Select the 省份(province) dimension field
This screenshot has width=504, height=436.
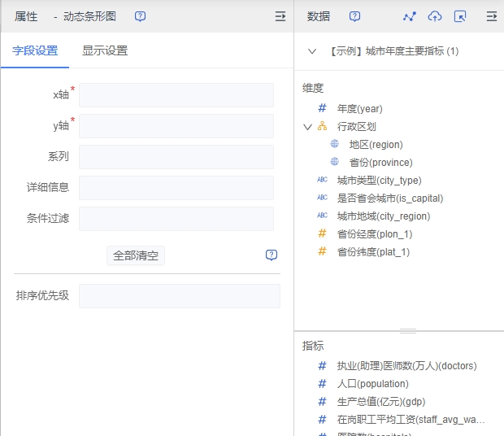click(380, 162)
